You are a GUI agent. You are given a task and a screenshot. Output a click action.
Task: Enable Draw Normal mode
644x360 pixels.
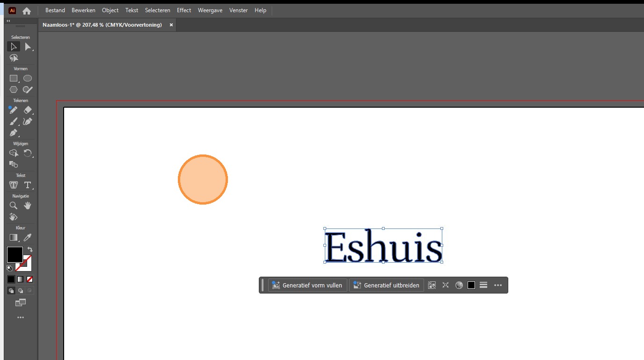pyautogui.click(x=11, y=291)
